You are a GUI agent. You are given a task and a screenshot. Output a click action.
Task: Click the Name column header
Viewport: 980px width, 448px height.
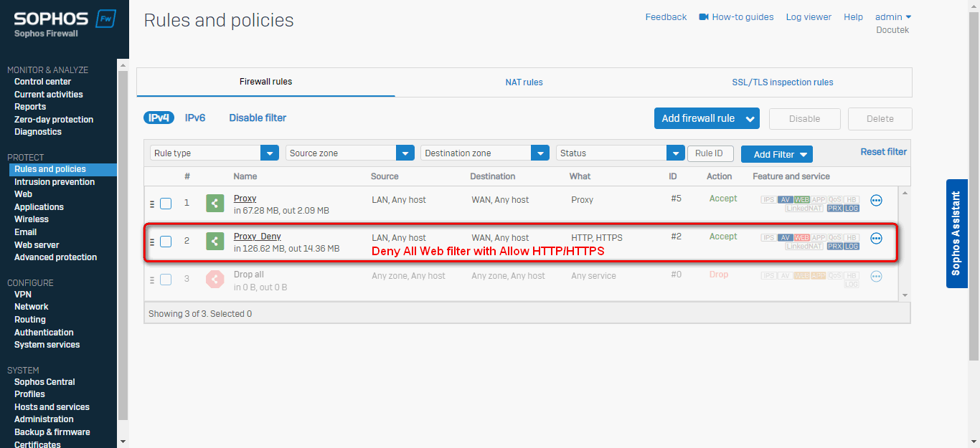tap(245, 176)
